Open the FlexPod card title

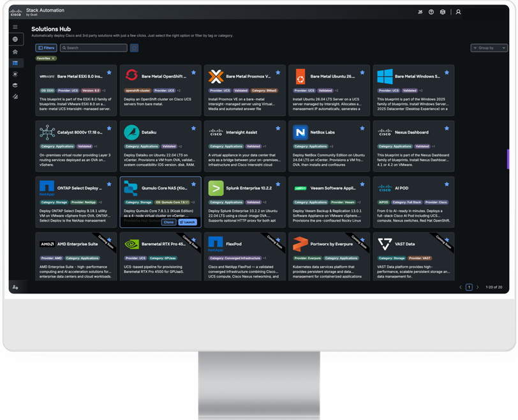(x=234, y=244)
